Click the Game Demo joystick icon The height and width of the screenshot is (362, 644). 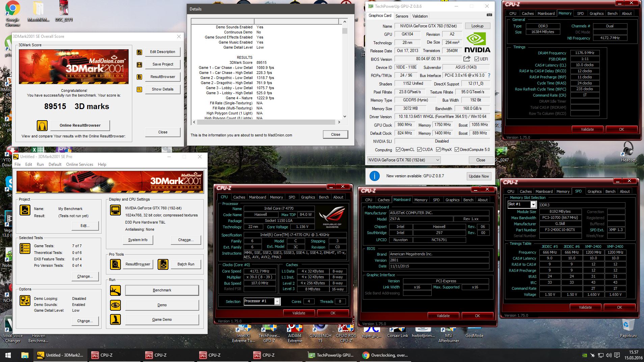click(115, 319)
